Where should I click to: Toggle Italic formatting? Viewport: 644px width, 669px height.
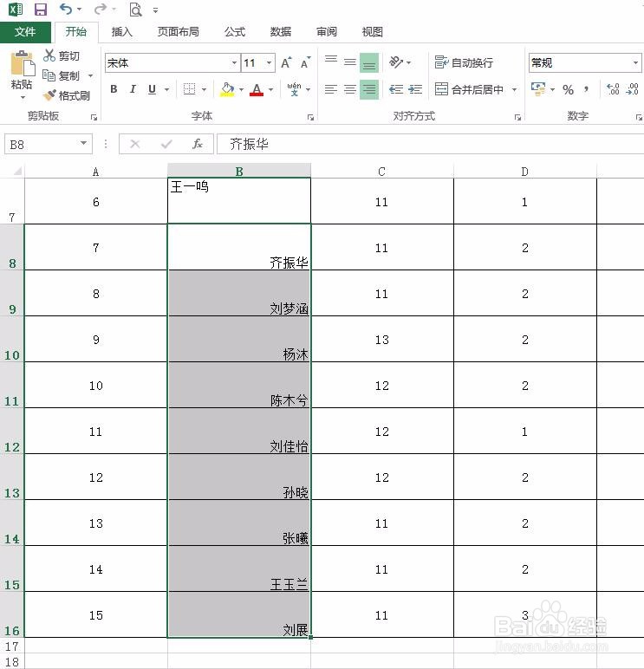click(x=133, y=89)
